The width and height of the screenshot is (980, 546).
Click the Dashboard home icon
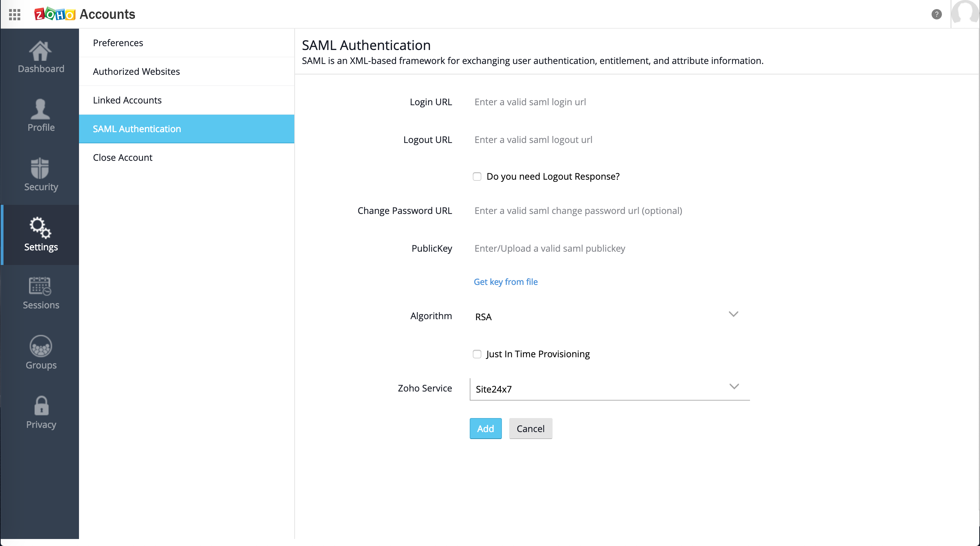40,51
